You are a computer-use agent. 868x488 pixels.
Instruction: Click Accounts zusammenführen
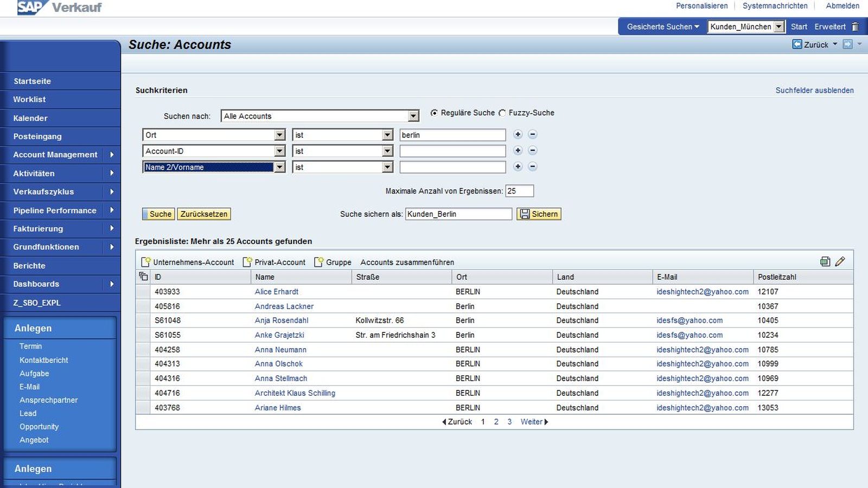[x=407, y=262]
